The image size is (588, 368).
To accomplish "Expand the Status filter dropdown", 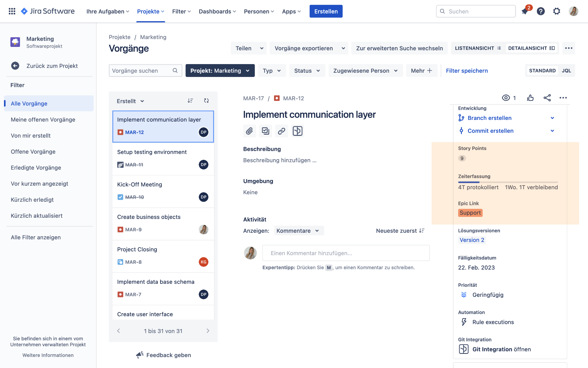I will tap(307, 71).
